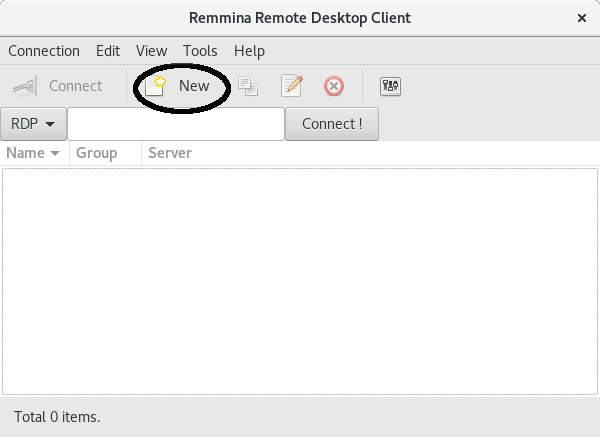Screen dimensions: 600x437
Task: Expand the RDP protocol dropdown
Action: click(34, 124)
